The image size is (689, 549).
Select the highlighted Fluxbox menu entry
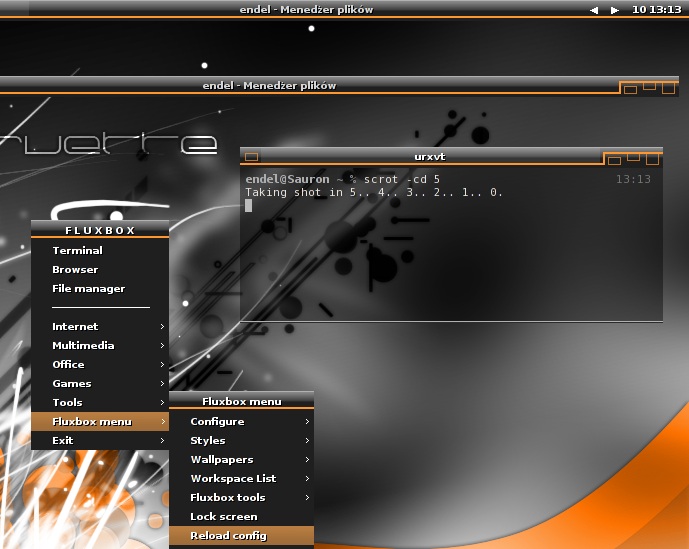(100, 421)
